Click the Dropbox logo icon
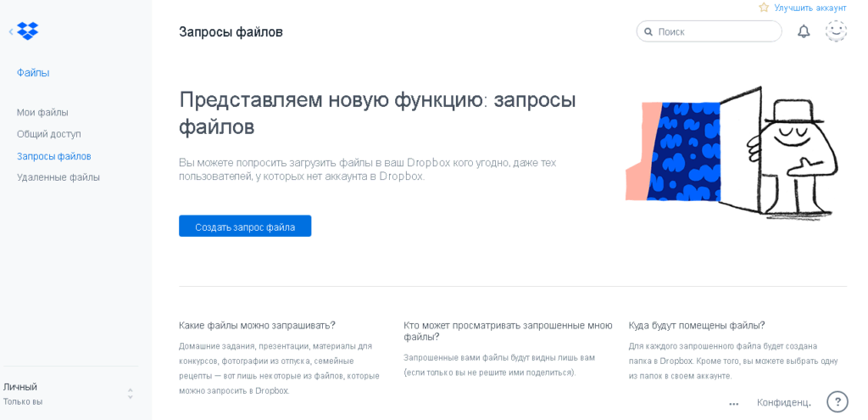This screenshot has height=420, width=868. tap(28, 31)
